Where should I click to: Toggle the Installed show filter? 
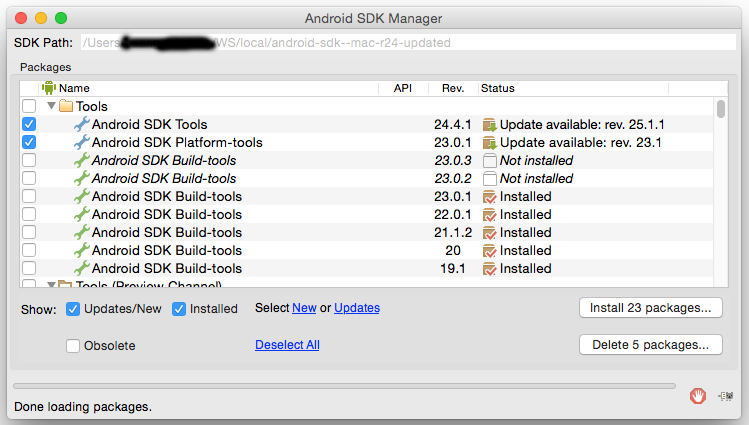(x=179, y=309)
